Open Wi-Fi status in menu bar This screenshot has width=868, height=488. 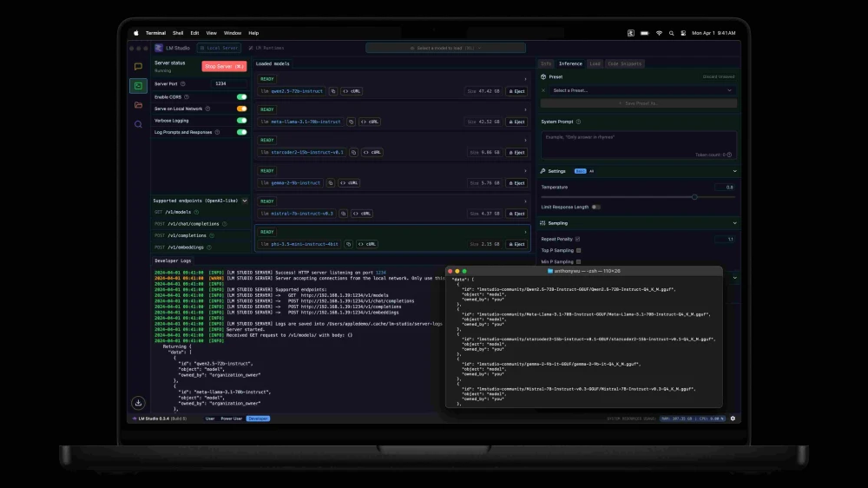pyautogui.click(x=659, y=33)
